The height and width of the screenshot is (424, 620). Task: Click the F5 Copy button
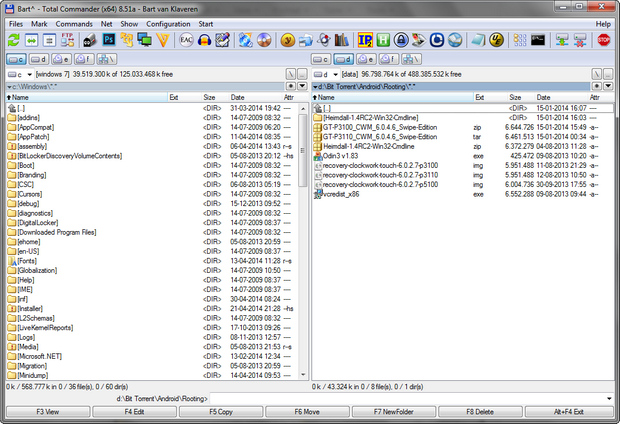coord(221,412)
